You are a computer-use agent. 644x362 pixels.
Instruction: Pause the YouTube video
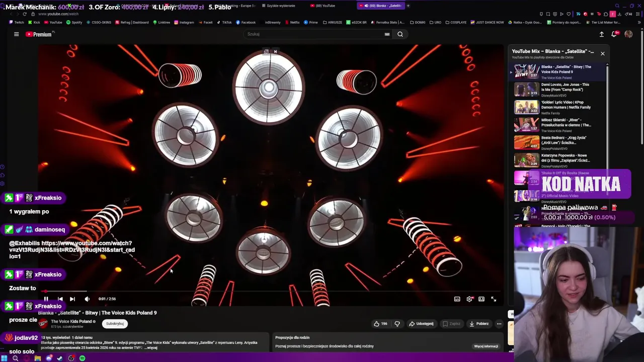click(x=46, y=299)
